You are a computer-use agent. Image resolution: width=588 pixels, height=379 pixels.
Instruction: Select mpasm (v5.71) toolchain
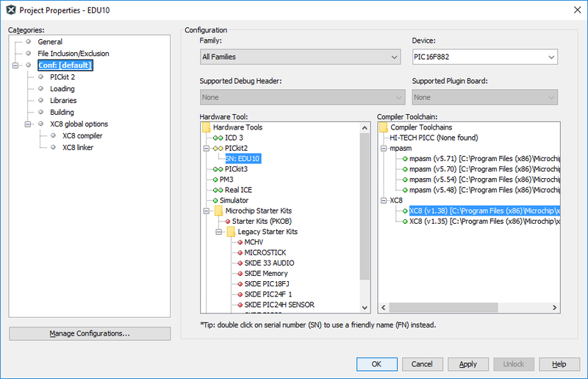point(484,158)
